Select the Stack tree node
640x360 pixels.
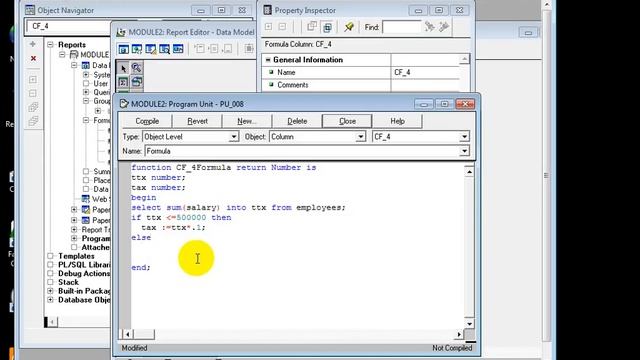click(x=68, y=282)
